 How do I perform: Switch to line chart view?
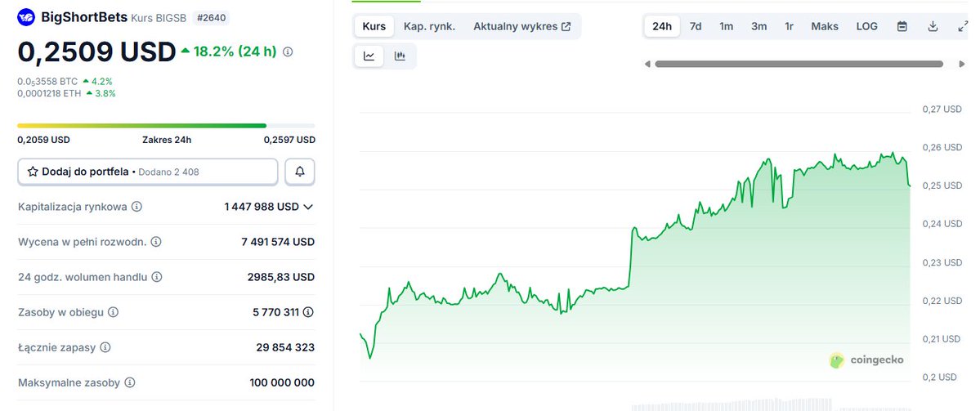pyautogui.click(x=369, y=56)
